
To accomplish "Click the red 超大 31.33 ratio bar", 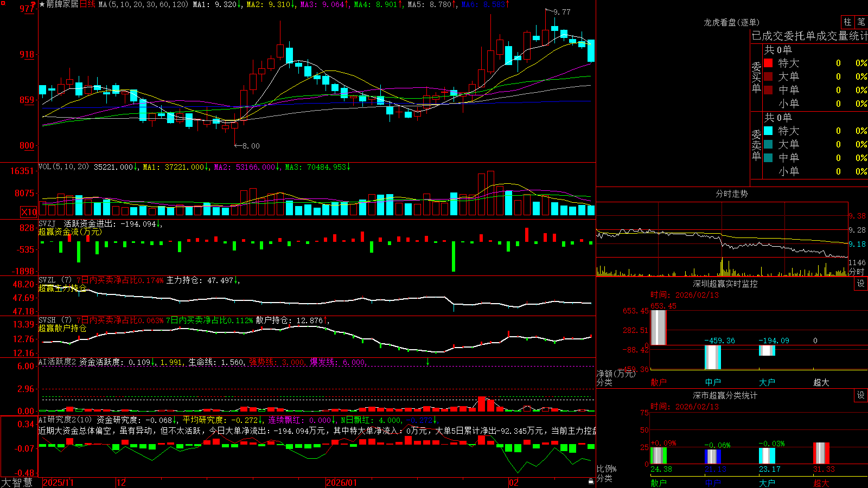I will (821, 453).
